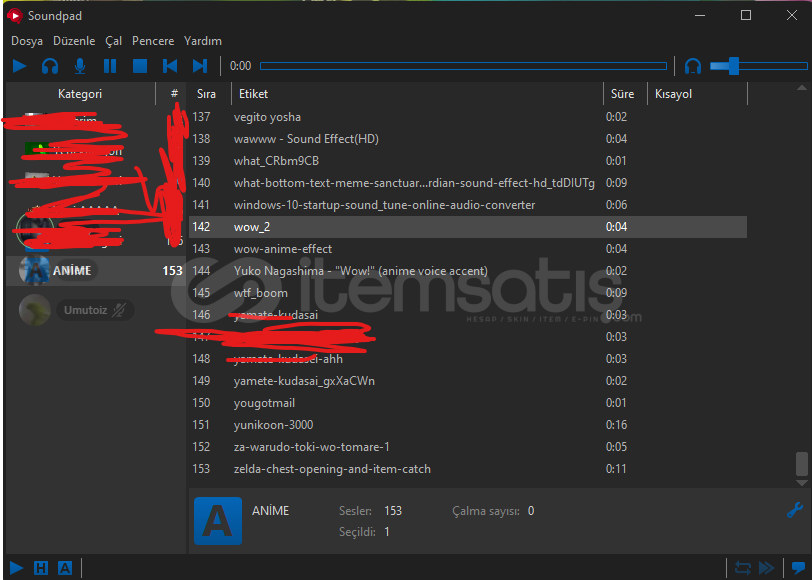The width and height of the screenshot is (812, 580).
Task: Play on speakers only via headphones icon
Action: (x=50, y=66)
